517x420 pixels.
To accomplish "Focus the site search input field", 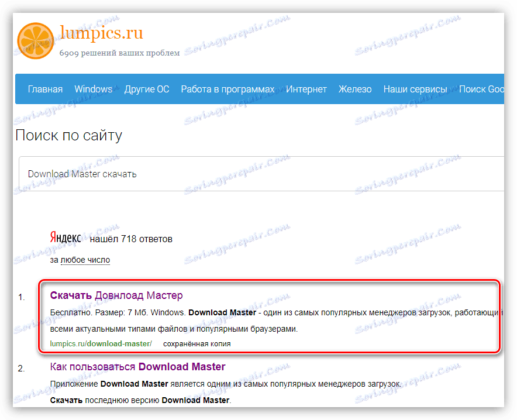I will click(x=261, y=174).
